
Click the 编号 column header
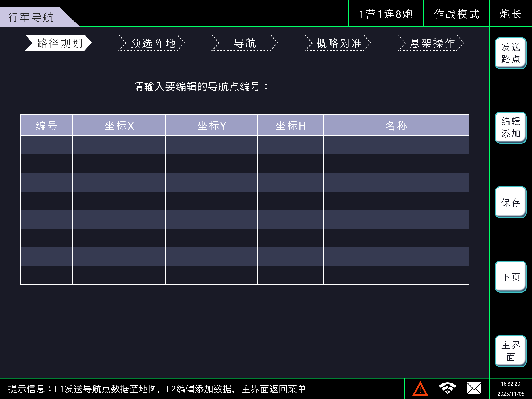coord(47,125)
